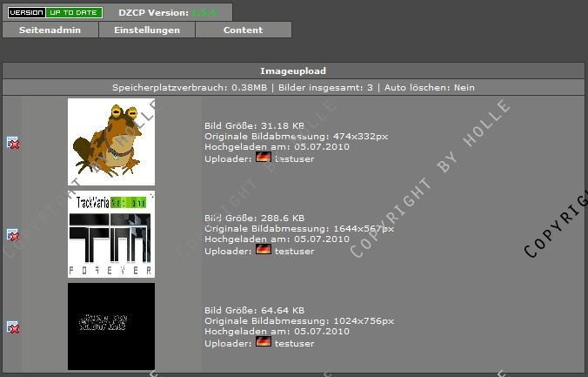Delete the TrackMania Forever image entry
The height and width of the screenshot is (377, 588).
point(13,235)
